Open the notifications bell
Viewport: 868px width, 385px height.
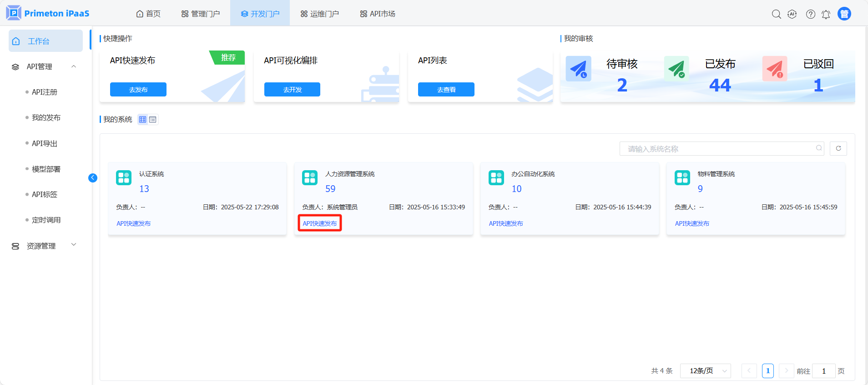pyautogui.click(x=826, y=15)
